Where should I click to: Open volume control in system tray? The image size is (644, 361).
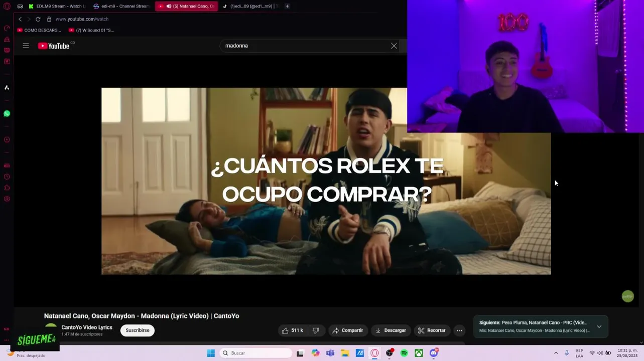click(x=600, y=353)
